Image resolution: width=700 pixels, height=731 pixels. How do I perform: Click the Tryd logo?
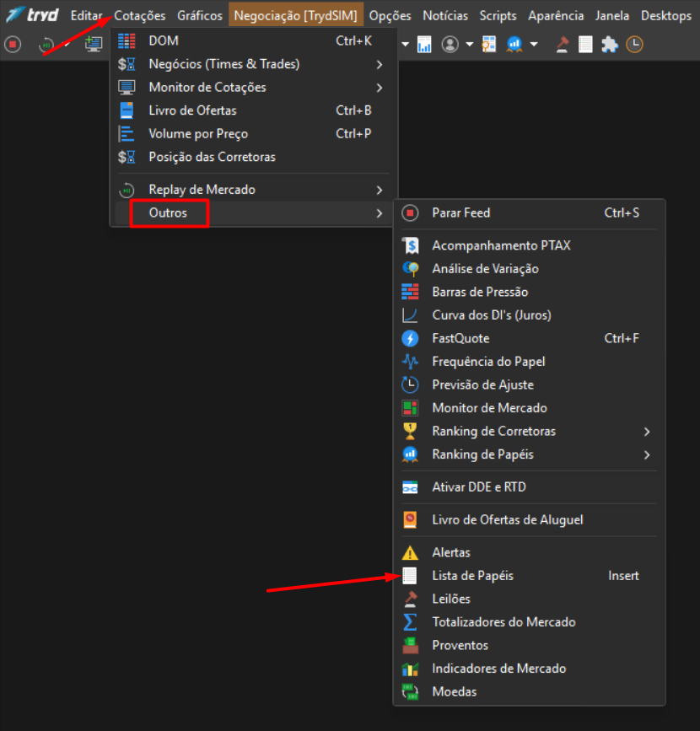coord(33,15)
